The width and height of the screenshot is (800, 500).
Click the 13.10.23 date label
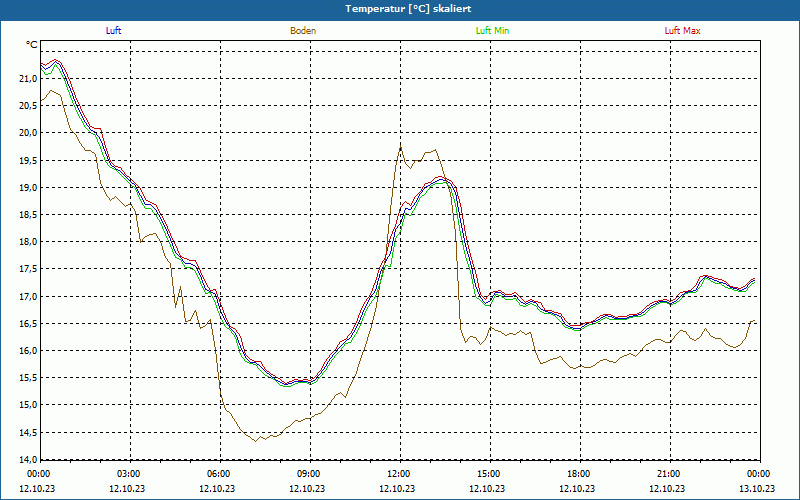point(757,488)
